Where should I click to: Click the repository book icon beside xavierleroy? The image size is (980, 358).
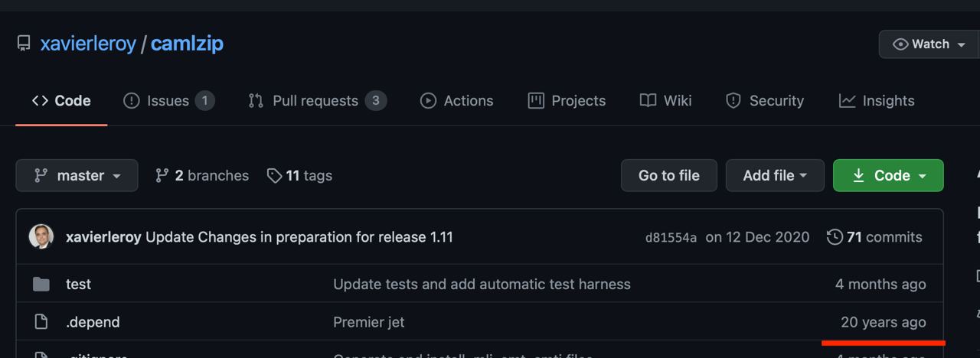[24, 44]
